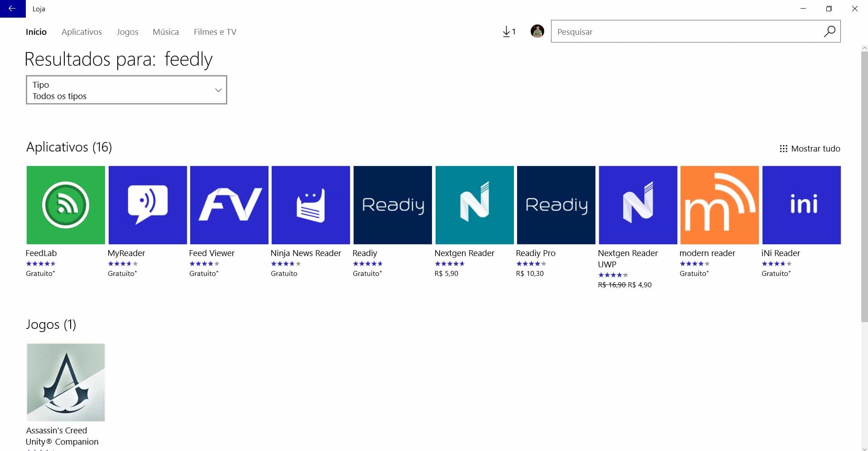The image size is (868, 451).
Task: Switch to the Filmes e TV tab
Action: pos(215,32)
